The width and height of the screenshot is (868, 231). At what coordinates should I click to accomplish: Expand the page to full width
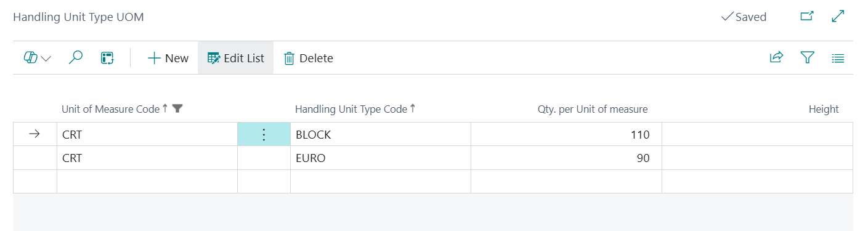tap(838, 17)
